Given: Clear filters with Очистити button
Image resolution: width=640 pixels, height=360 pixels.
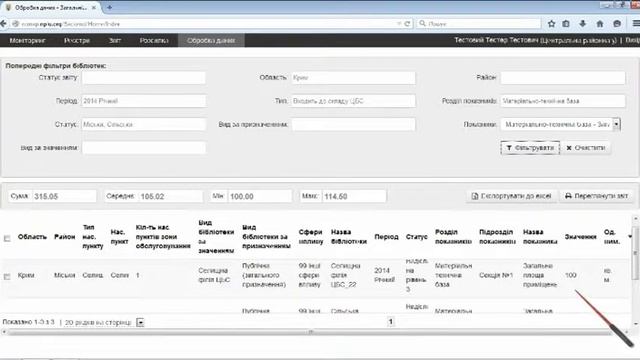Looking at the screenshot, I should coord(585,148).
